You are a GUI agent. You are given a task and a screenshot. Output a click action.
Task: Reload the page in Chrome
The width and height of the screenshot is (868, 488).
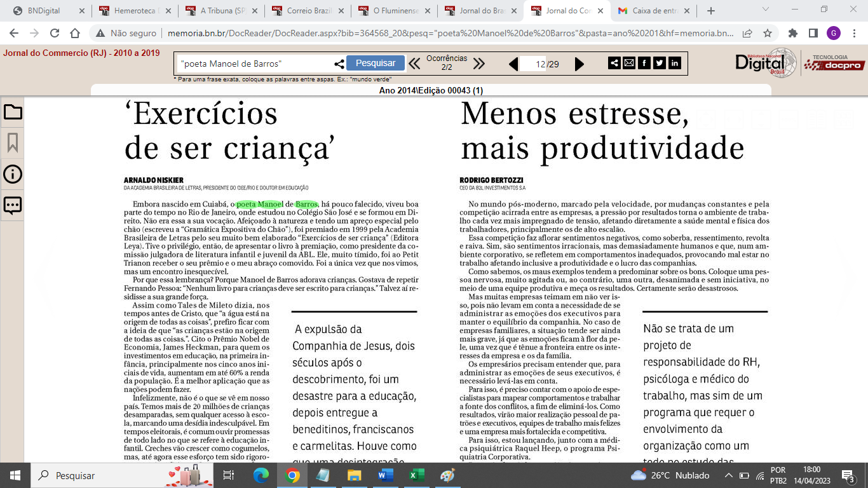pyautogui.click(x=55, y=33)
